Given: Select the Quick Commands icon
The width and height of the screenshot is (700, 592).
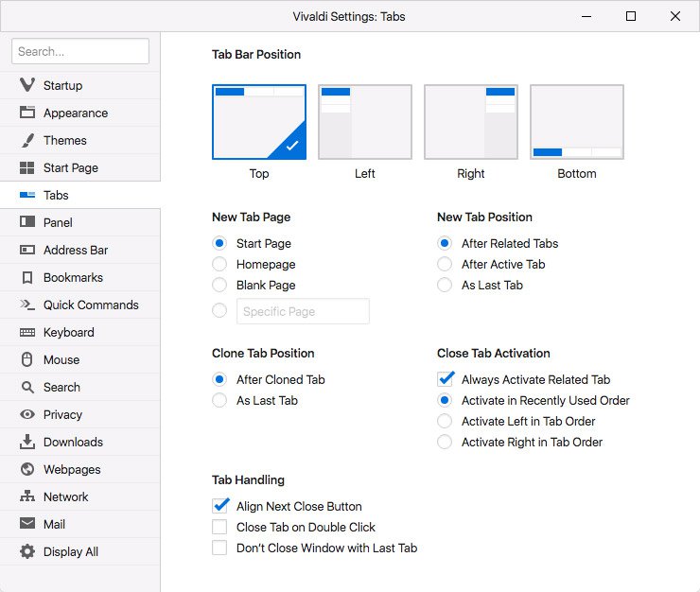Looking at the screenshot, I should click(26, 305).
